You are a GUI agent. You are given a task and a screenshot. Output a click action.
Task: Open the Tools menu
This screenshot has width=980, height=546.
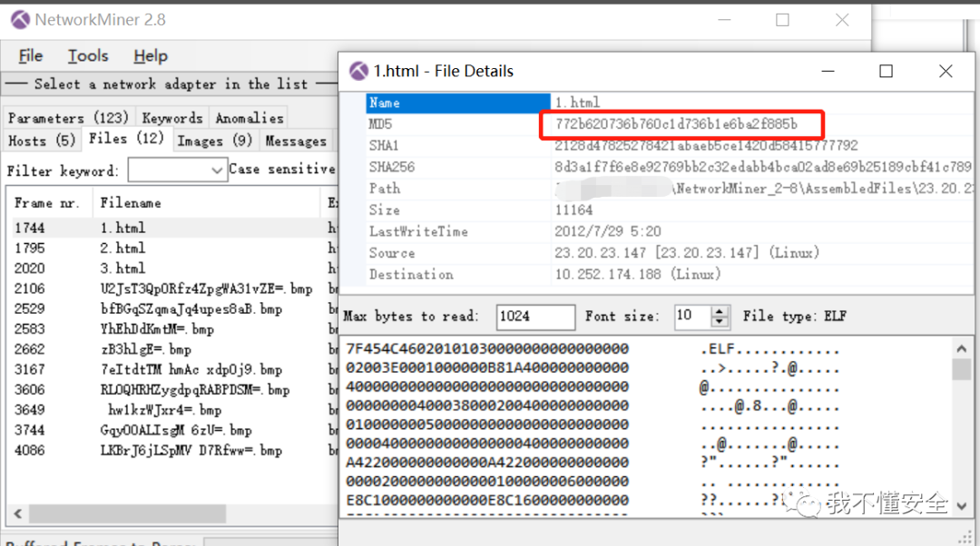88,55
